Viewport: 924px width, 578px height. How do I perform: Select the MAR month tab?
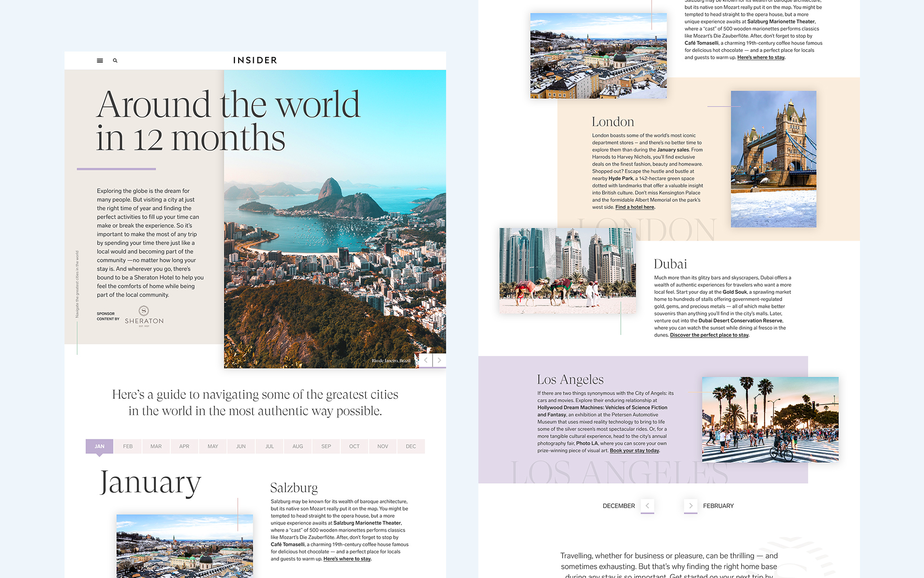click(x=156, y=447)
